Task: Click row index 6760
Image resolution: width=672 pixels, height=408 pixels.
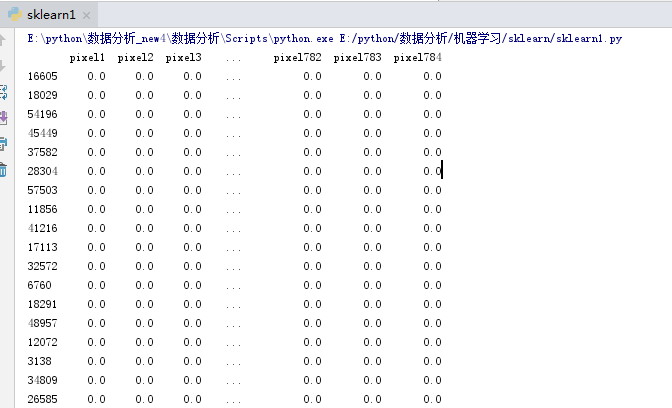Action: [39, 285]
